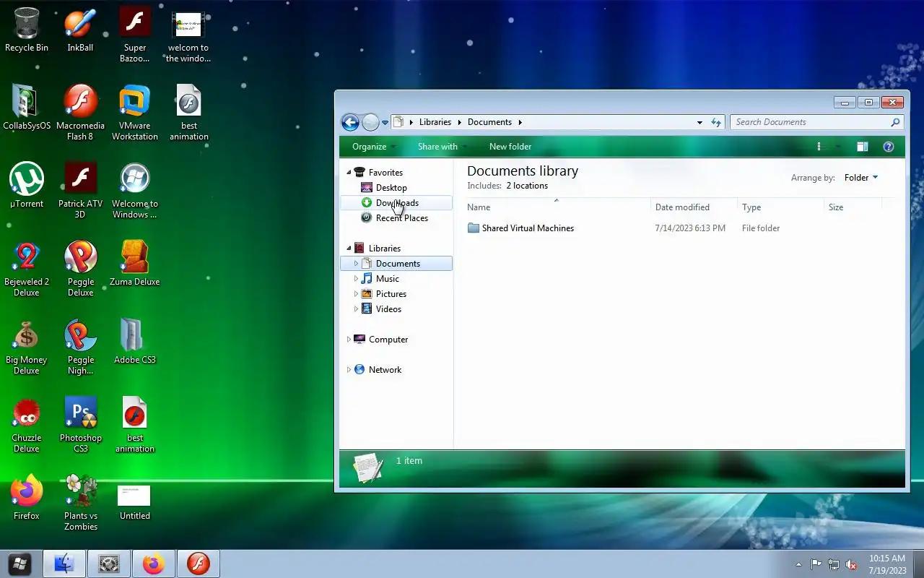Select Network in the navigation pane
The image size is (924, 578).
[385, 370]
